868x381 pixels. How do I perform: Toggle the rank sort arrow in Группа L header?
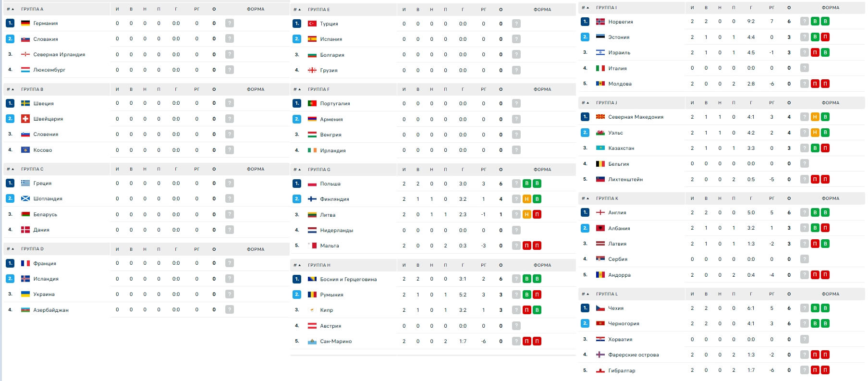coord(586,294)
